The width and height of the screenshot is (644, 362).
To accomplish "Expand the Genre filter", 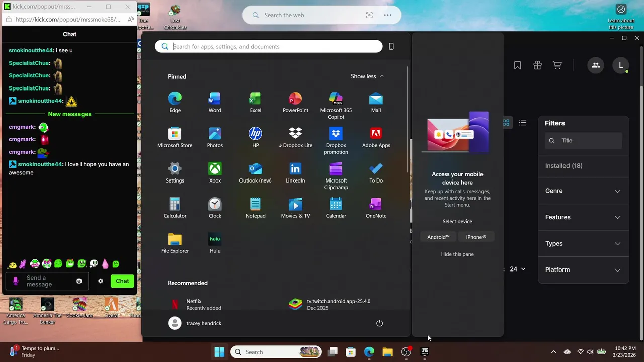I will click(583, 191).
